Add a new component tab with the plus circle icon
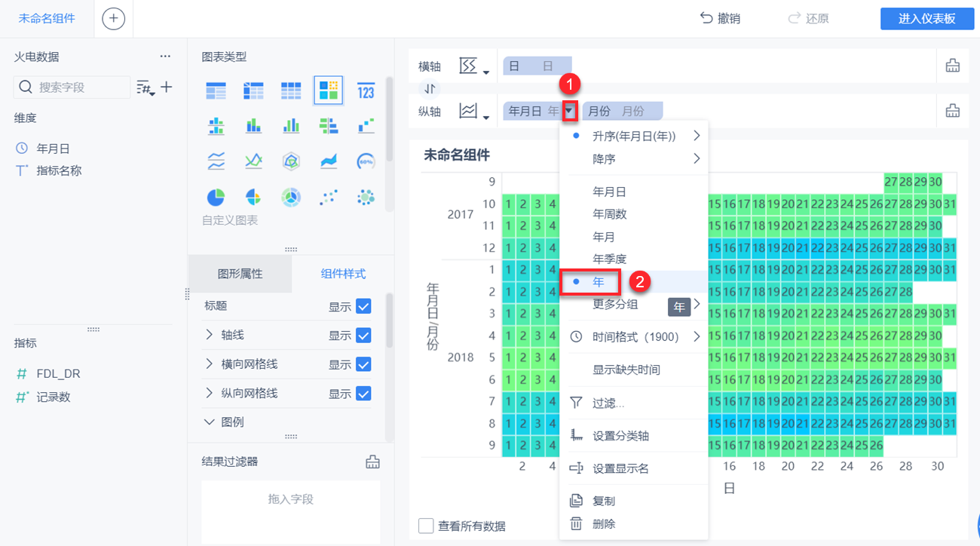980x546 pixels. point(114,18)
